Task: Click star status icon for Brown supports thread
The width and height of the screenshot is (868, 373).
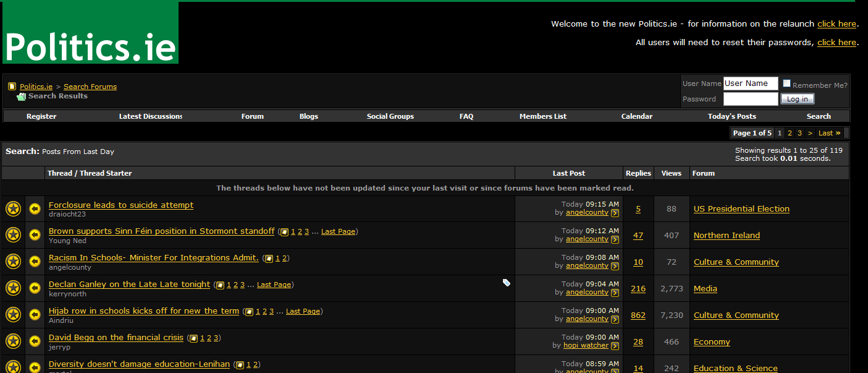Action: tap(13, 235)
